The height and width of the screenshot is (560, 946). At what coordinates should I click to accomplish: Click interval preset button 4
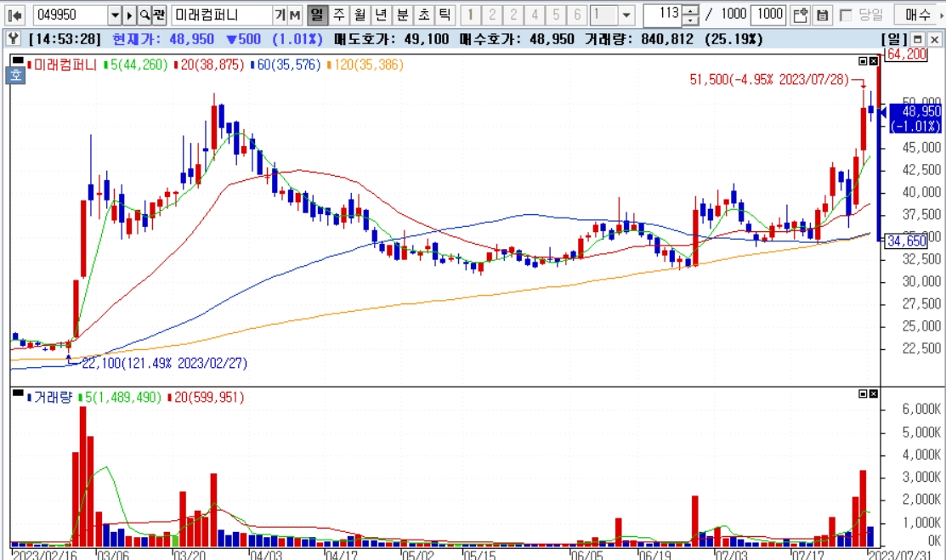coord(535,15)
